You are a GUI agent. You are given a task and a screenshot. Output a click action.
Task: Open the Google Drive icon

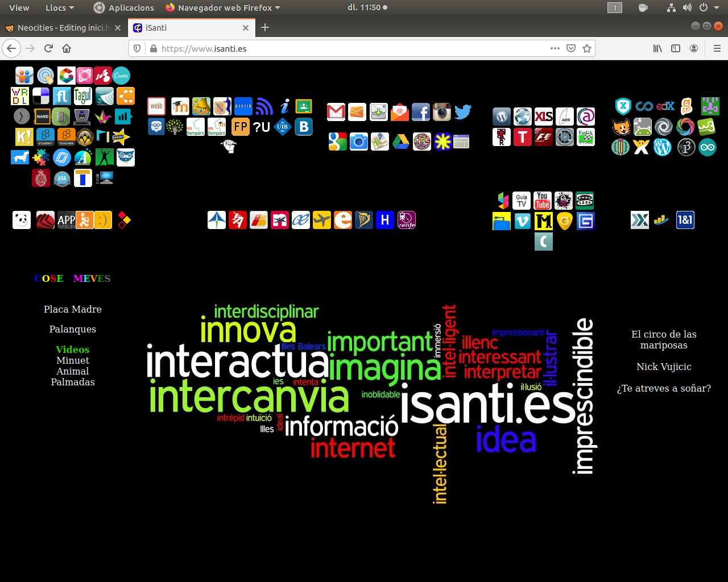click(x=401, y=142)
